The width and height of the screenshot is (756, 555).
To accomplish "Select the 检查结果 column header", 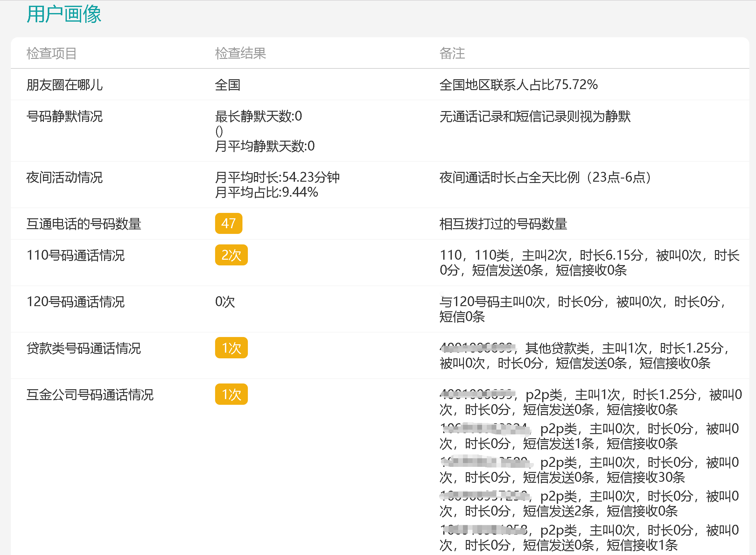I will 241,53.
